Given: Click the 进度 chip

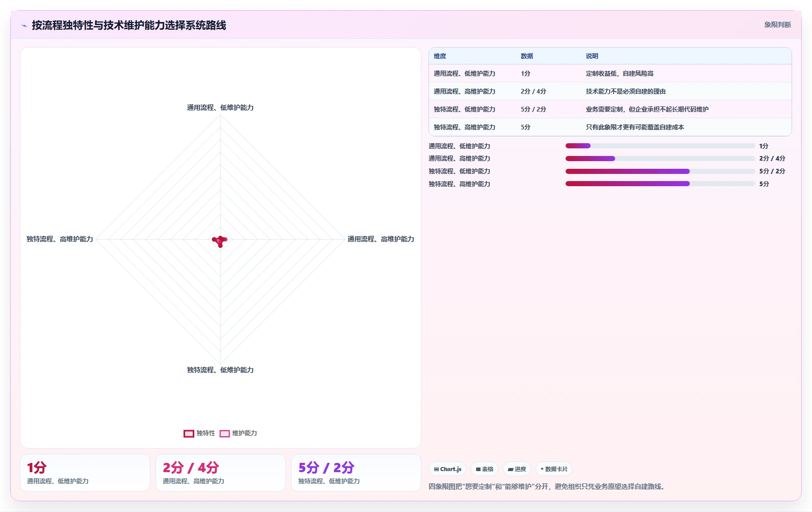Looking at the screenshot, I should click(x=517, y=469).
